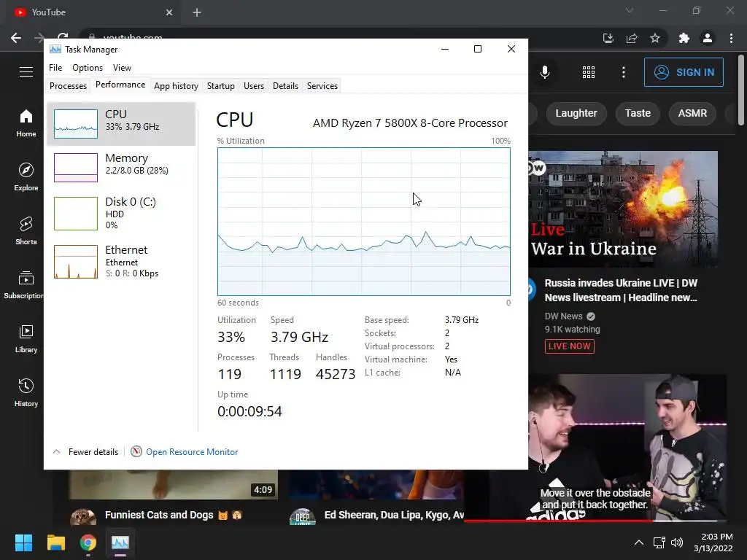Switch to Details tab
Screen dimensions: 747x560
point(285,86)
